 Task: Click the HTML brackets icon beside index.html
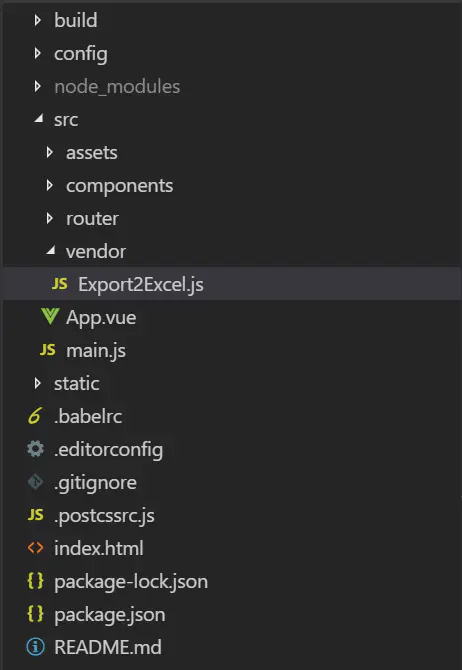(x=35, y=548)
